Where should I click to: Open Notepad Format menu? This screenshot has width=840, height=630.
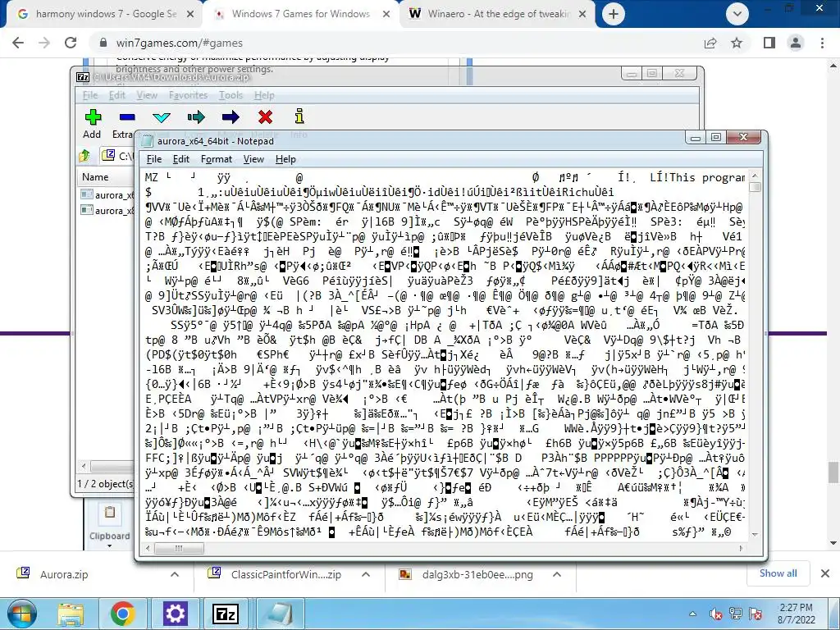tap(217, 159)
